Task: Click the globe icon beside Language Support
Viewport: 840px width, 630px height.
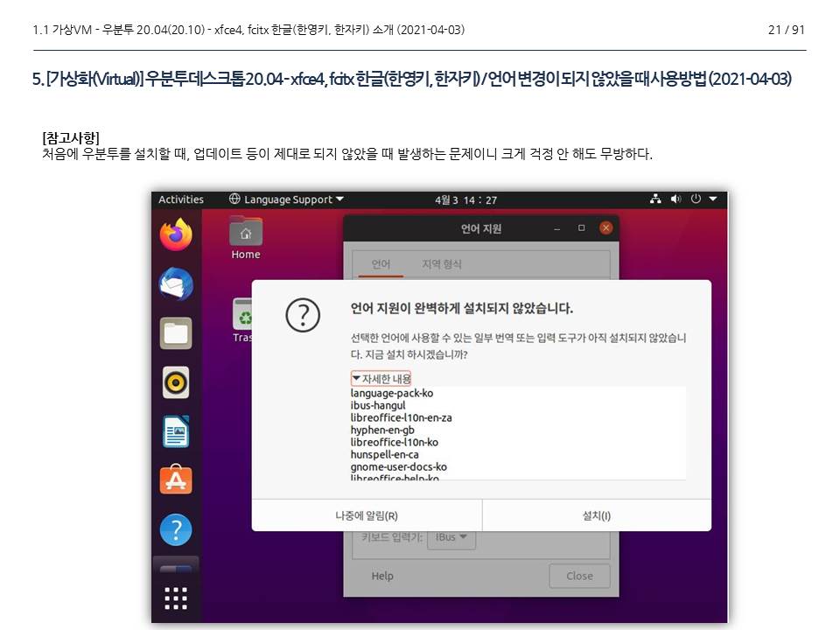Action: point(234,199)
